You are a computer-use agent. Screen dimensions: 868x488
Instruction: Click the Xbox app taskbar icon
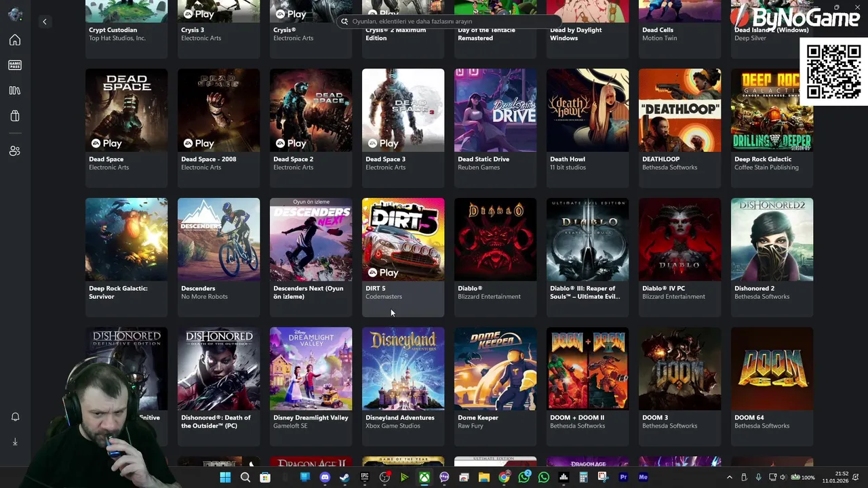pos(424,477)
